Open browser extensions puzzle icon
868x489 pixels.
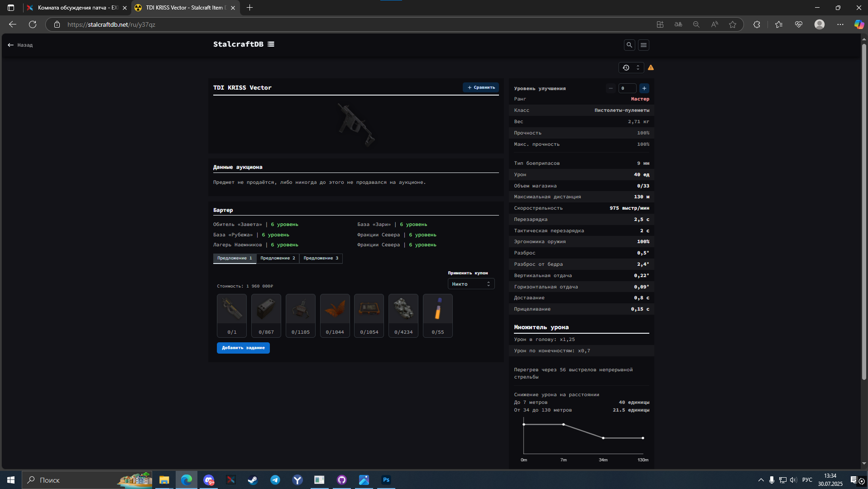tap(757, 24)
